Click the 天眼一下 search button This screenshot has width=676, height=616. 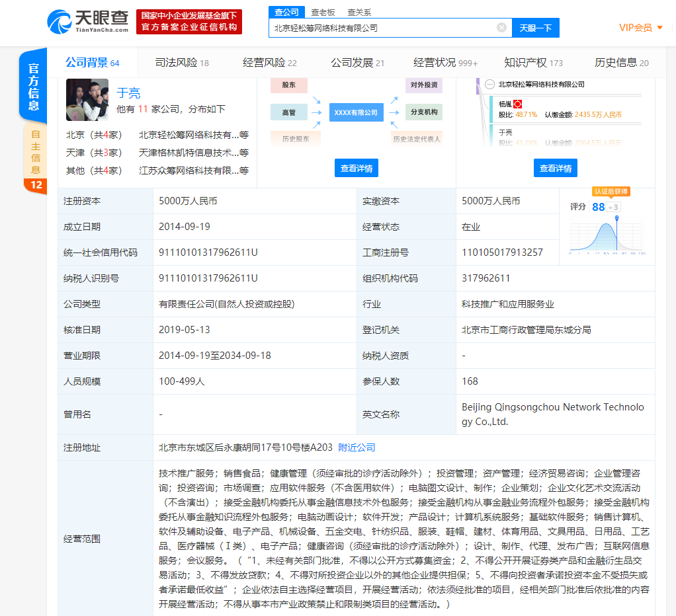pos(536,28)
